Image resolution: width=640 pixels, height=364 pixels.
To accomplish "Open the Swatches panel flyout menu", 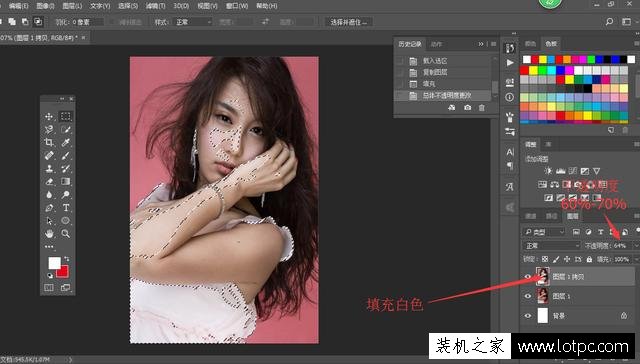I will pyautogui.click(x=637, y=44).
